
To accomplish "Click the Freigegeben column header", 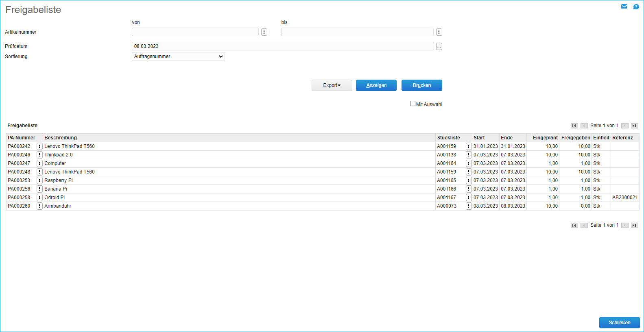I will pyautogui.click(x=575, y=138).
